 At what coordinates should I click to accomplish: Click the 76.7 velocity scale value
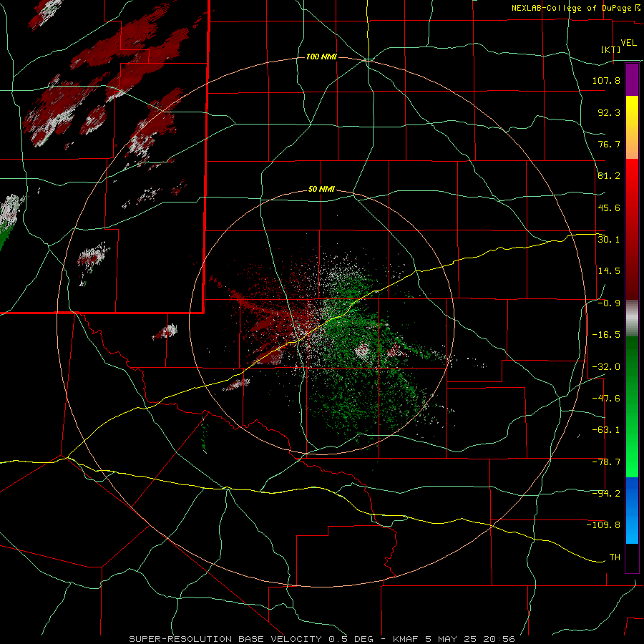[609, 144]
